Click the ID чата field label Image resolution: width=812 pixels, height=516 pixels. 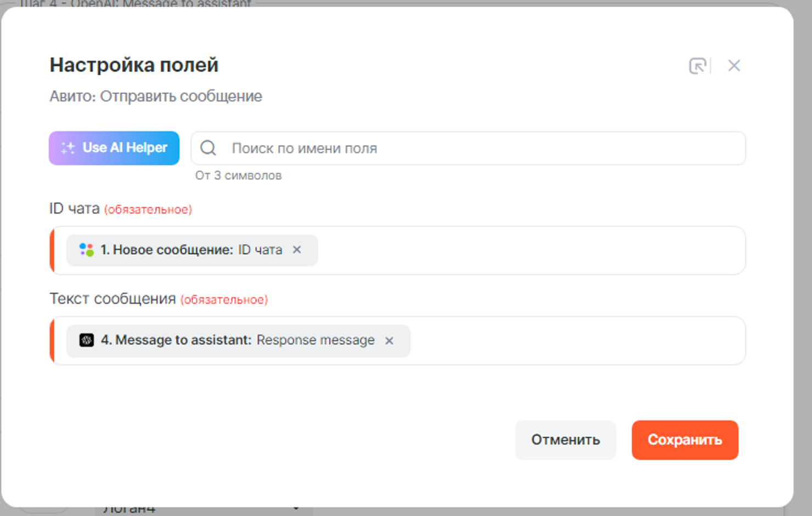[75, 209]
